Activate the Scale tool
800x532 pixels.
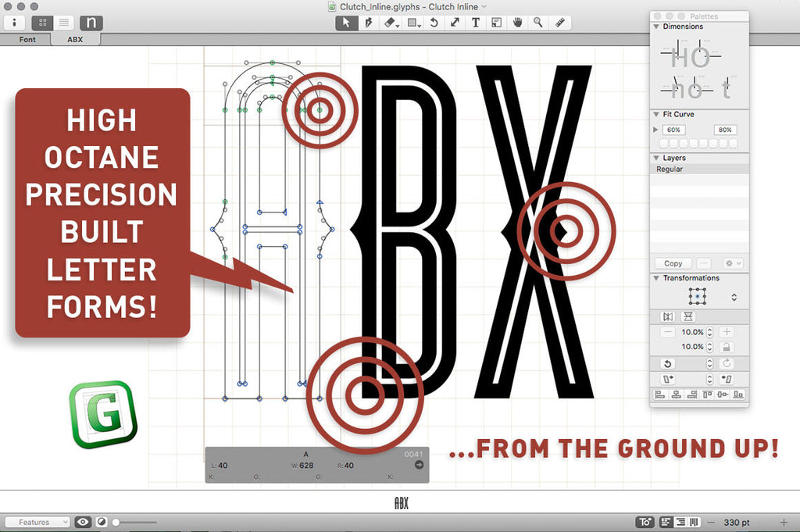point(455,23)
